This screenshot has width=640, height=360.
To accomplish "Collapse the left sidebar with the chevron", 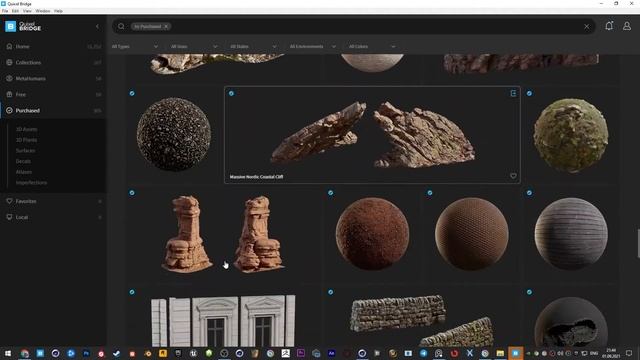I will [x=97, y=27].
